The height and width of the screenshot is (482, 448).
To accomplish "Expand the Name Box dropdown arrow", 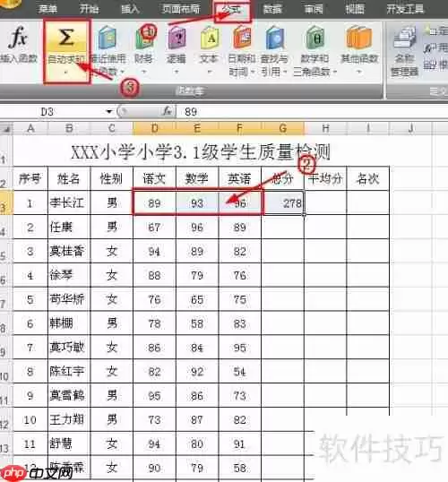I will (x=108, y=111).
